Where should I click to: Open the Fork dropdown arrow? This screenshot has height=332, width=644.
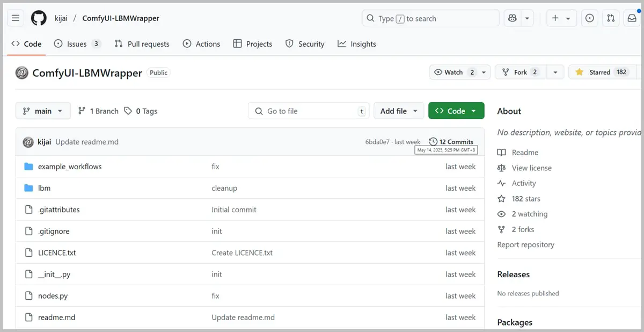555,72
